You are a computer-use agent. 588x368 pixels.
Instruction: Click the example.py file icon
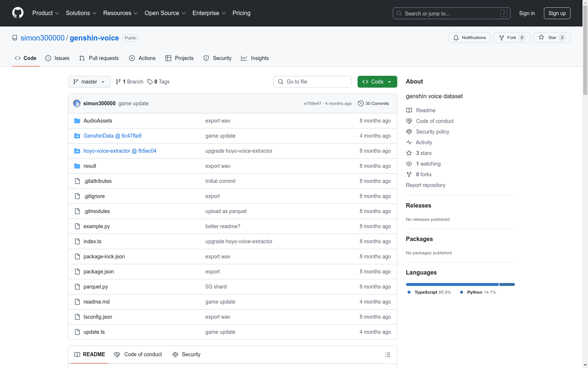coord(77,226)
